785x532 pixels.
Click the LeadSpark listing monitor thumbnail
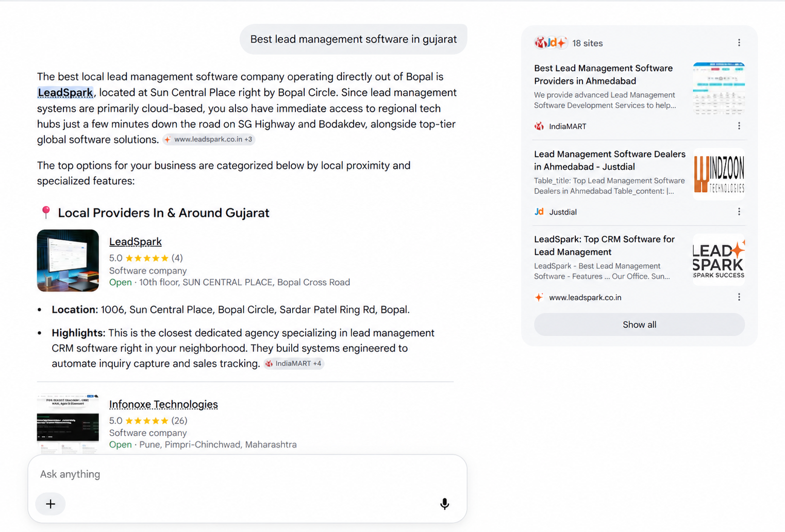click(x=68, y=261)
